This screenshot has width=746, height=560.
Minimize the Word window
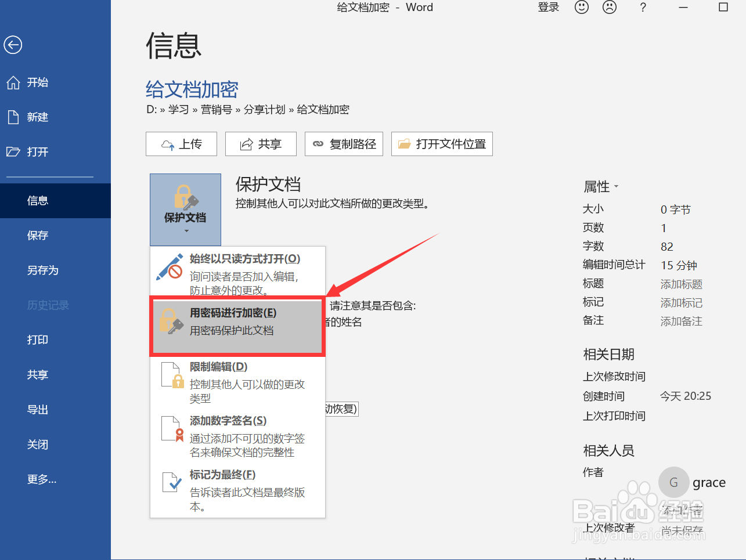click(x=683, y=8)
